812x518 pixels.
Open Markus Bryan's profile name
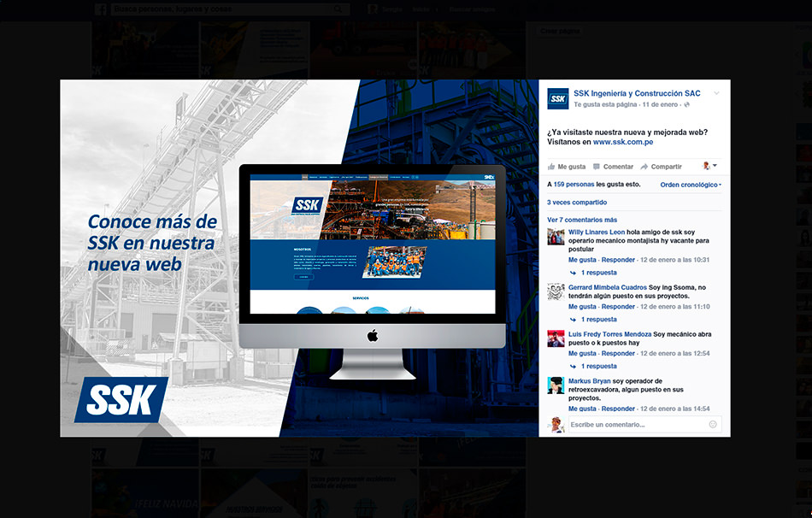(589, 380)
